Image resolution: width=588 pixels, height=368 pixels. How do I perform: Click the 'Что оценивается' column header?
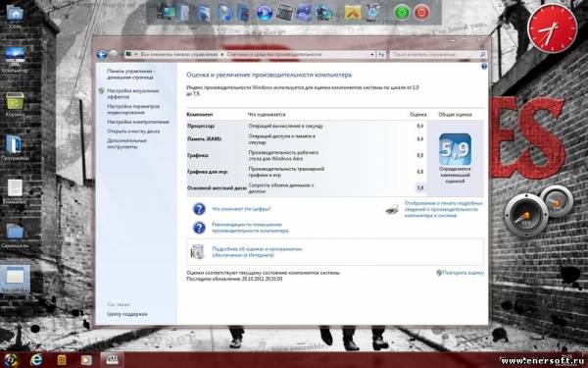(x=267, y=115)
